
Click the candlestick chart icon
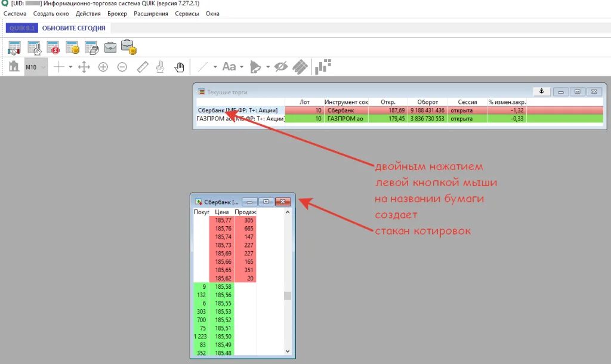323,66
